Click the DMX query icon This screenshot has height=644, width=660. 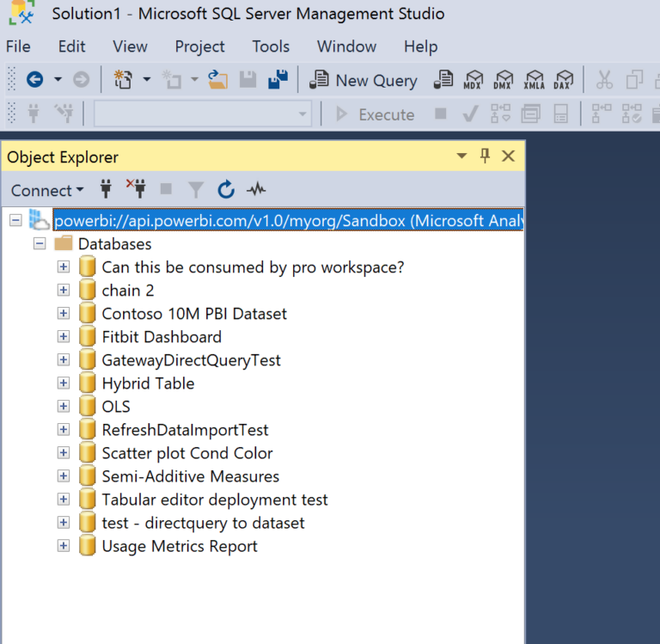click(503, 80)
